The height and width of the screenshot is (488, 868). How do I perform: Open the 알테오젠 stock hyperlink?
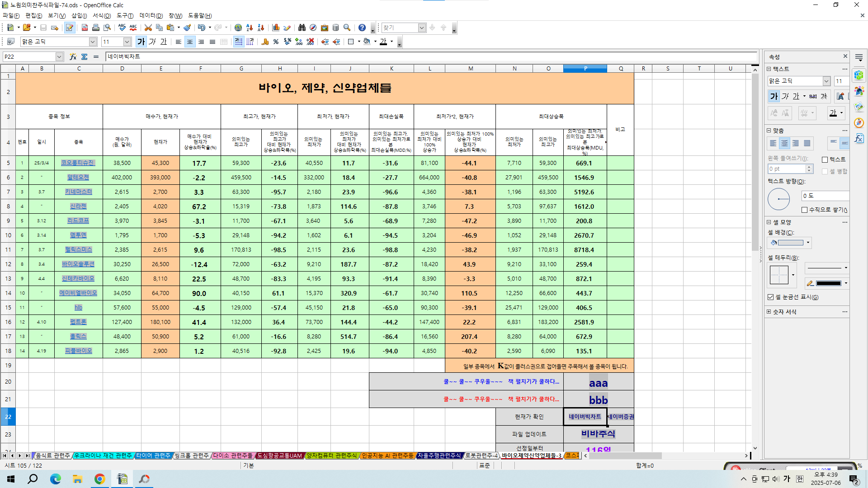78,178
